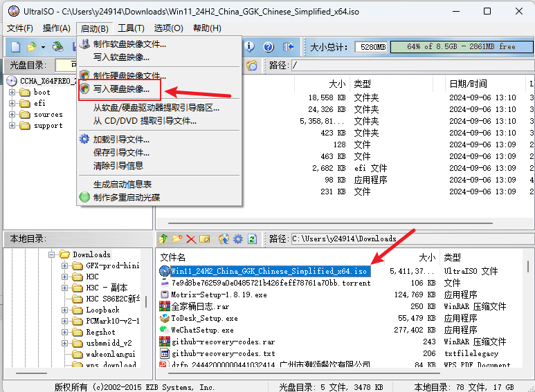Expand the Regshot folder node
This screenshot has width=535, height=392.
(64, 332)
